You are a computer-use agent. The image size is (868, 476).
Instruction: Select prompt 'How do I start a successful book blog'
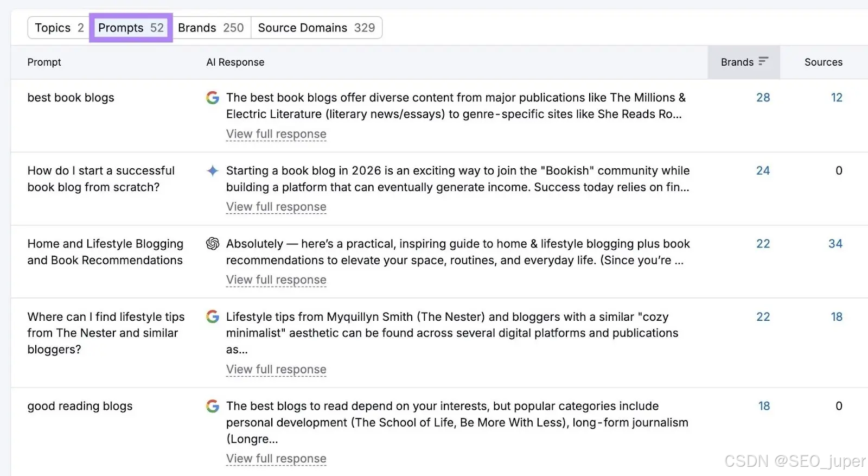click(x=101, y=179)
